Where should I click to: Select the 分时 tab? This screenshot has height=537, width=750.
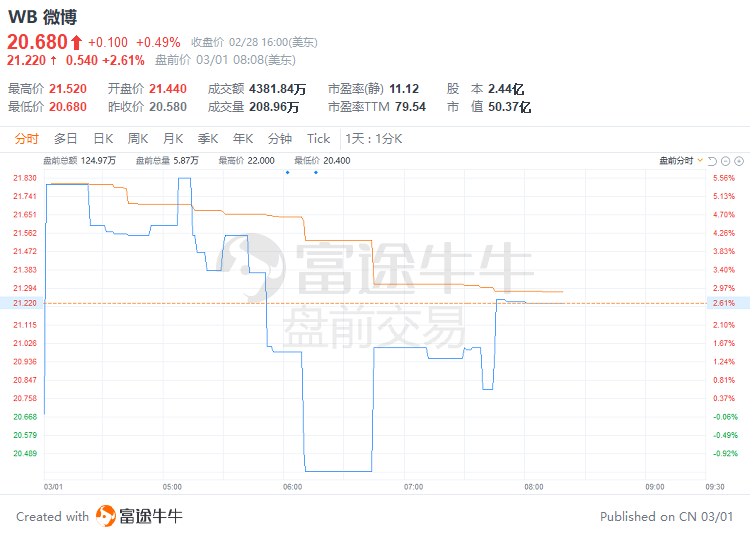click(26, 139)
